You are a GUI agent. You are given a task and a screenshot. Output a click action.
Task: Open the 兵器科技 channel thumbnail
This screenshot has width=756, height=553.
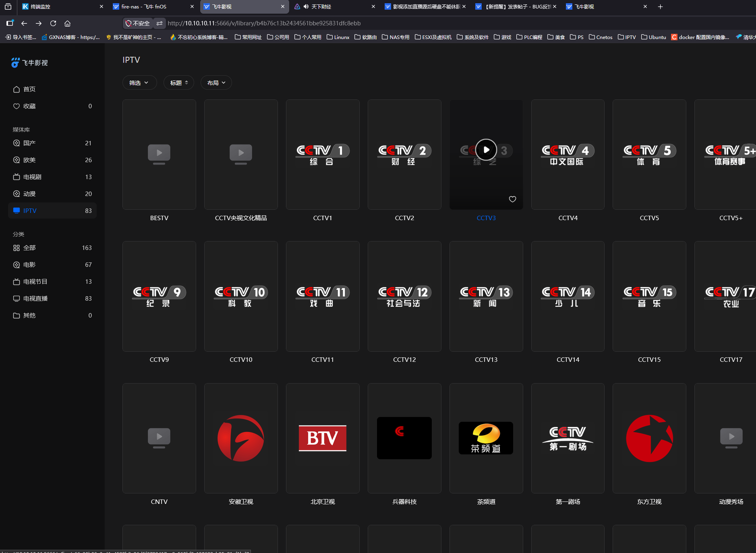tap(404, 438)
